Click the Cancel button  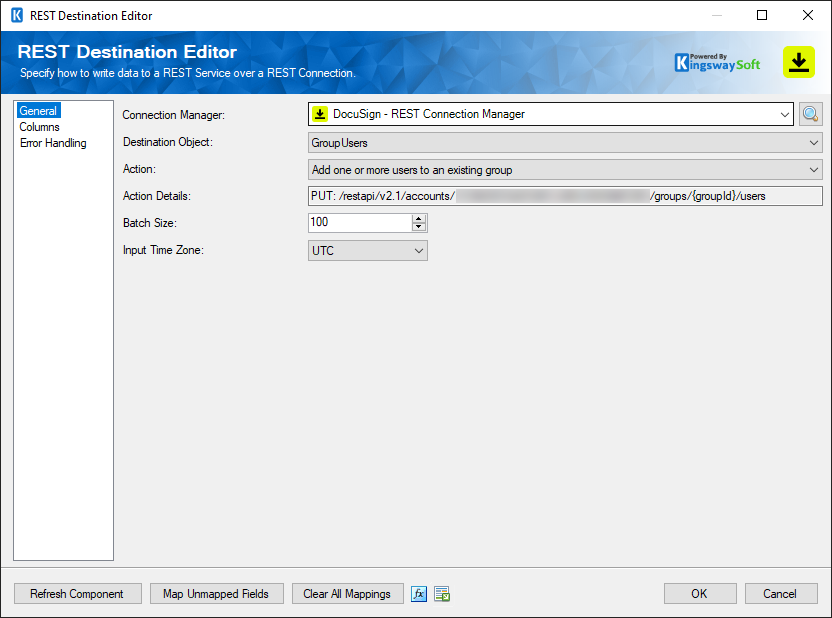(x=781, y=594)
